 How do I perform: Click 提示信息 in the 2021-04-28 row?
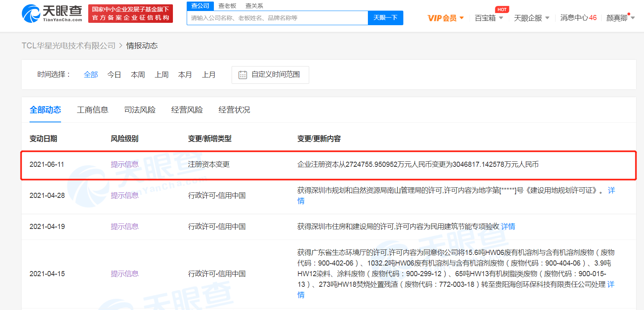click(x=124, y=196)
